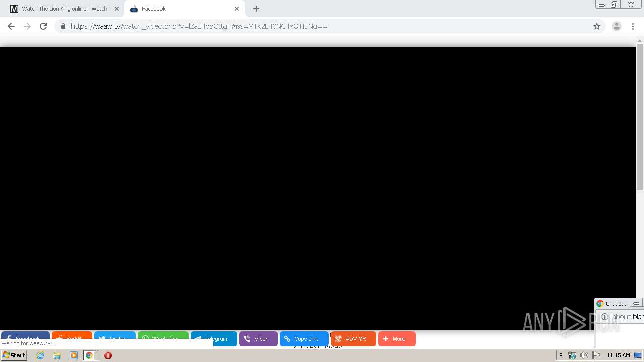Open media player from taskbar
644x362 pixels.
point(74,355)
